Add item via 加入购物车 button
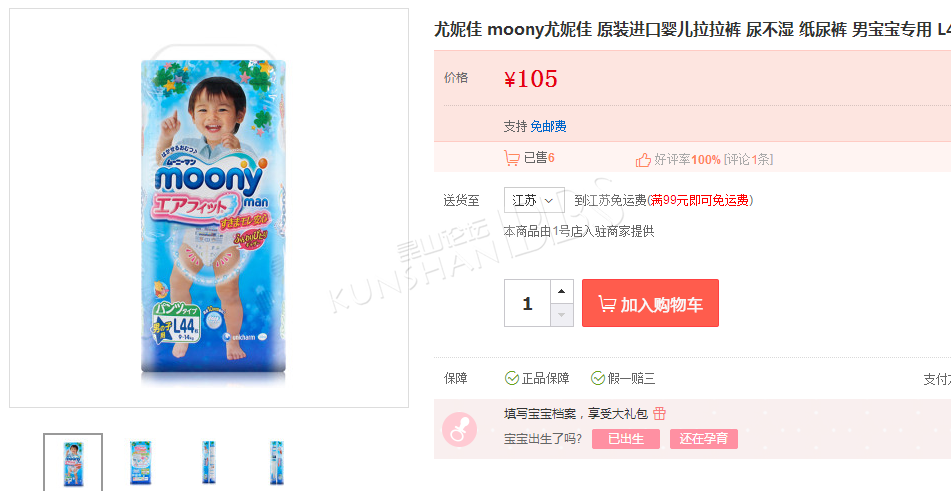The image size is (951, 491). [x=650, y=303]
